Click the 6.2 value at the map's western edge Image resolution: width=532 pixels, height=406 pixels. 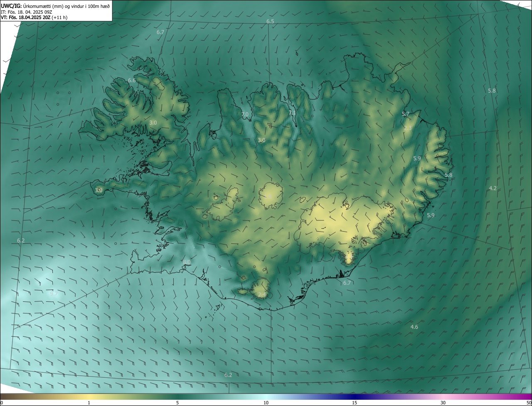click(21, 240)
